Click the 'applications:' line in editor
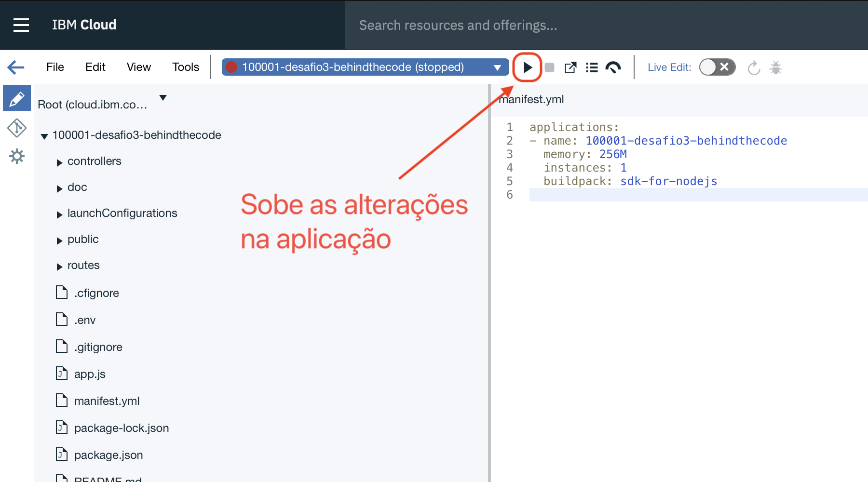 point(574,127)
